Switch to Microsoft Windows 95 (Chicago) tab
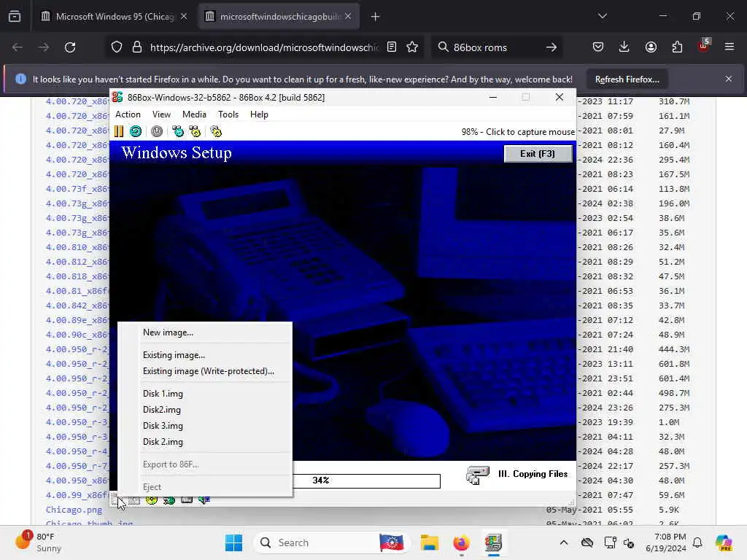747x560 pixels. coord(113,17)
